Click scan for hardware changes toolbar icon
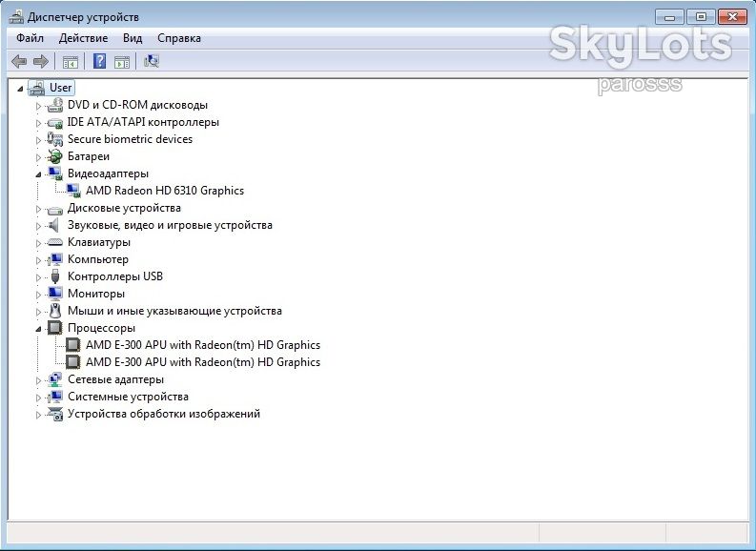The image size is (756, 551). [152, 61]
